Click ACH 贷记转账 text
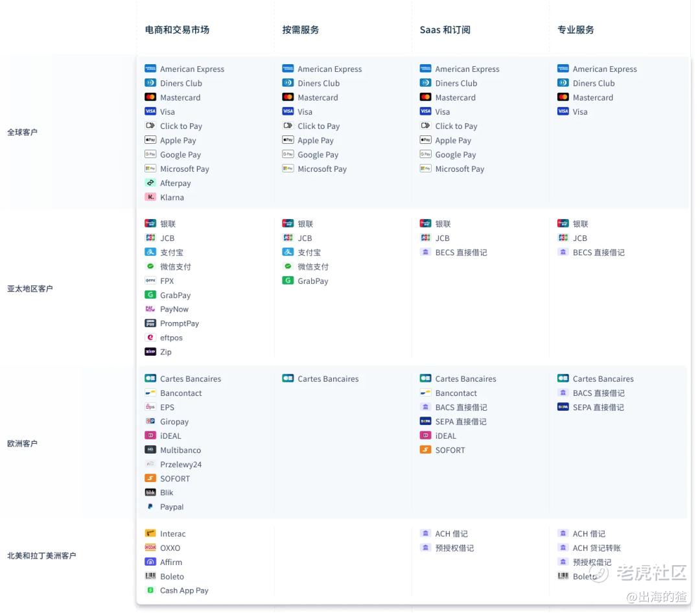Viewport: 700px width, 613px height. [x=597, y=548]
